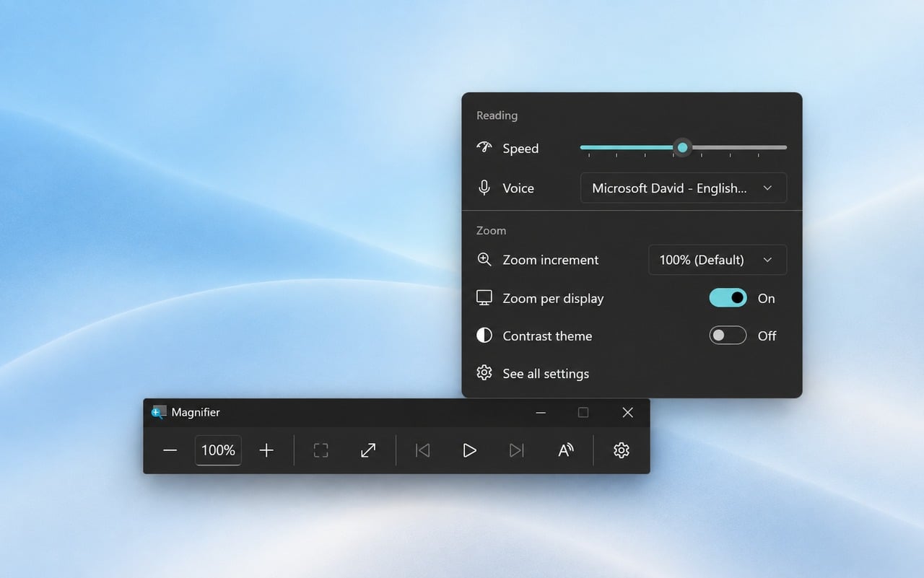Open the Voice dropdown Microsoft David
Image resolution: width=924 pixels, height=578 pixels.
click(684, 188)
